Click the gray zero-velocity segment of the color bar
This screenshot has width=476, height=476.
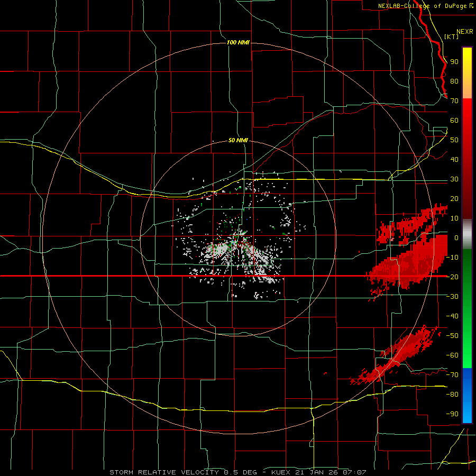[x=467, y=234]
